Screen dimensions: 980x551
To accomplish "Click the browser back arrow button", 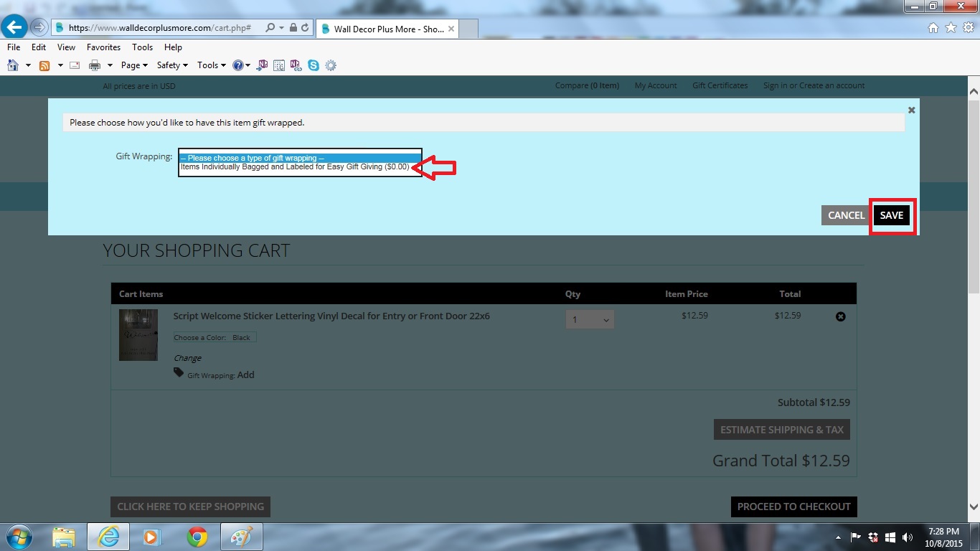I will click(x=15, y=28).
